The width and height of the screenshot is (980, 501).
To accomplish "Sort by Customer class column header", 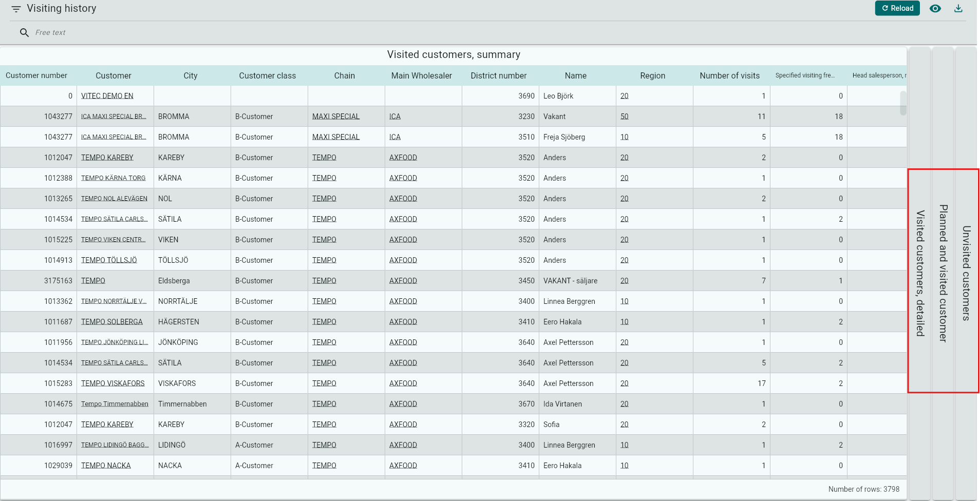I will coord(268,75).
